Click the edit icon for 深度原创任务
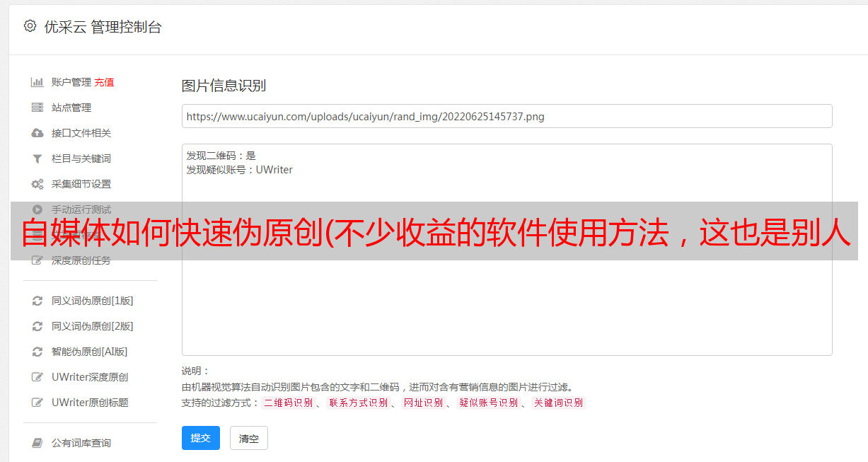868x462 pixels. (37, 260)
